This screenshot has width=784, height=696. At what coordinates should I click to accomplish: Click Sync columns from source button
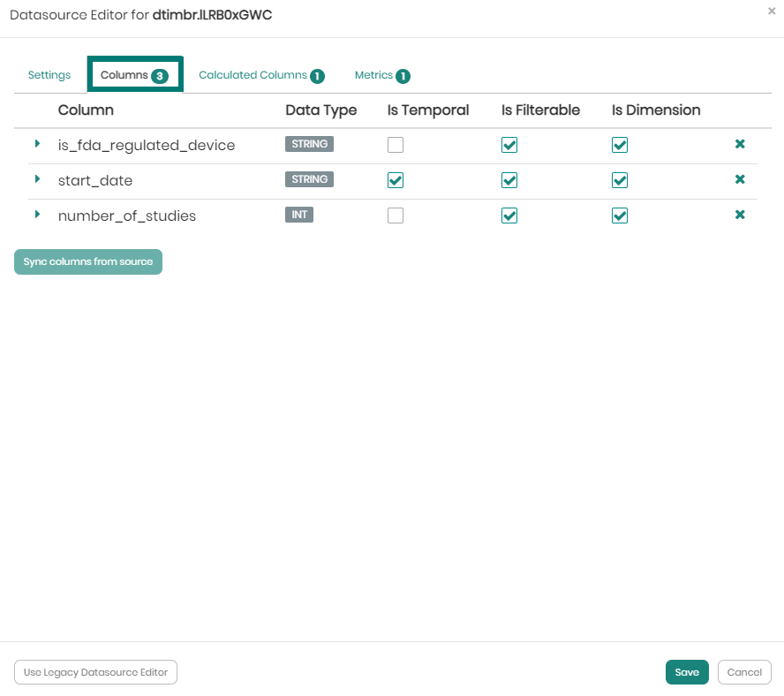point(88,261)
